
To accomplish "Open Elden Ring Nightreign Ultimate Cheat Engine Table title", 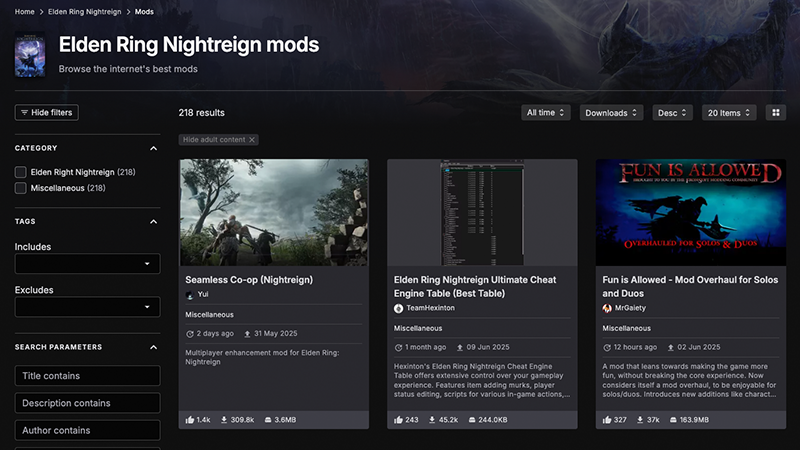I will pyautogui.click(x=475, y=287).
